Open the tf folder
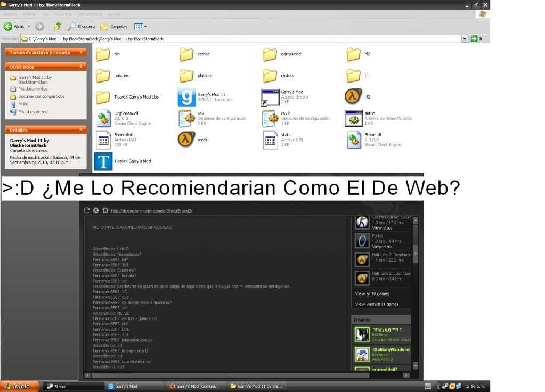Viewport: 545px width, 392px height. click(x=353, y=76)
